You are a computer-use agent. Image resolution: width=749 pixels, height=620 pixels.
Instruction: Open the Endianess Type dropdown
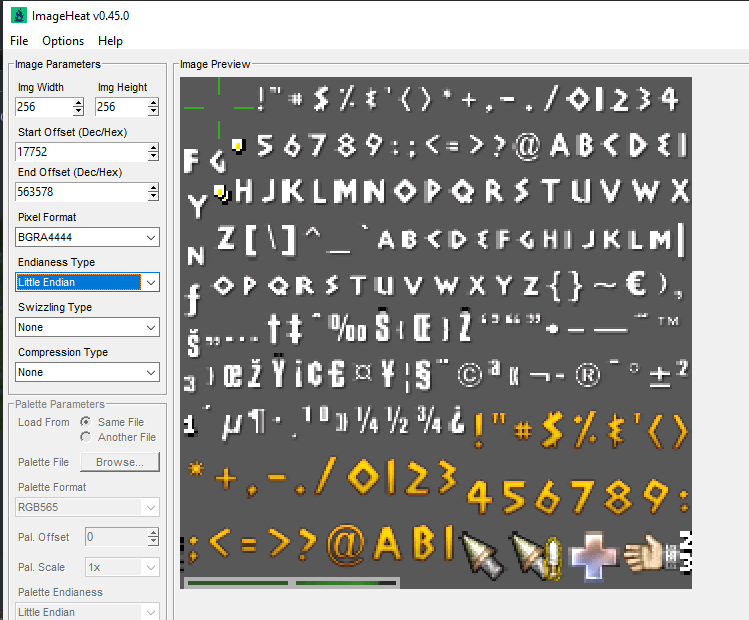tap(87, 282)
